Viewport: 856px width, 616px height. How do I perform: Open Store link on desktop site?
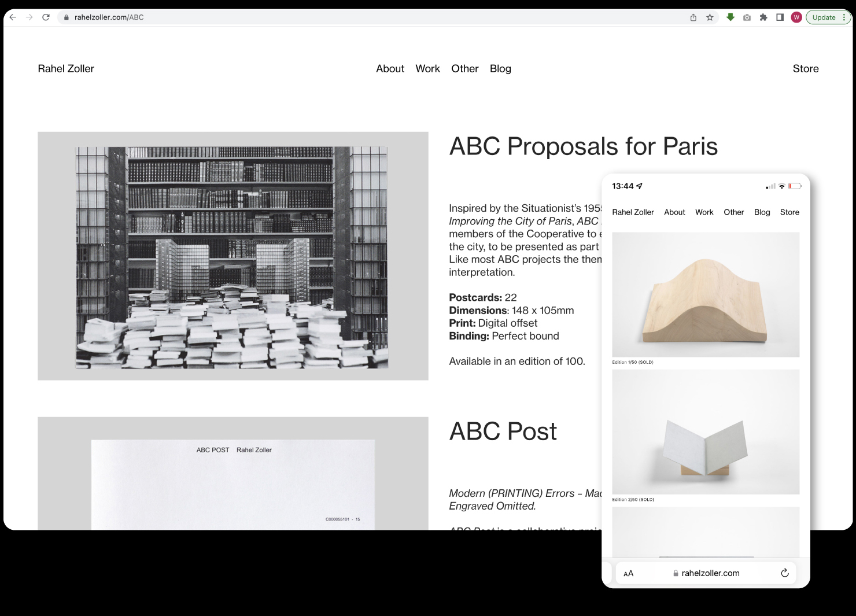point(806,69)
